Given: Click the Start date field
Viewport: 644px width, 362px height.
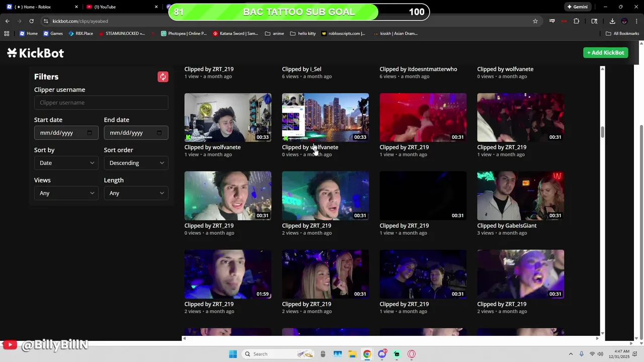Looking at the screenshot, I should 66,133.
